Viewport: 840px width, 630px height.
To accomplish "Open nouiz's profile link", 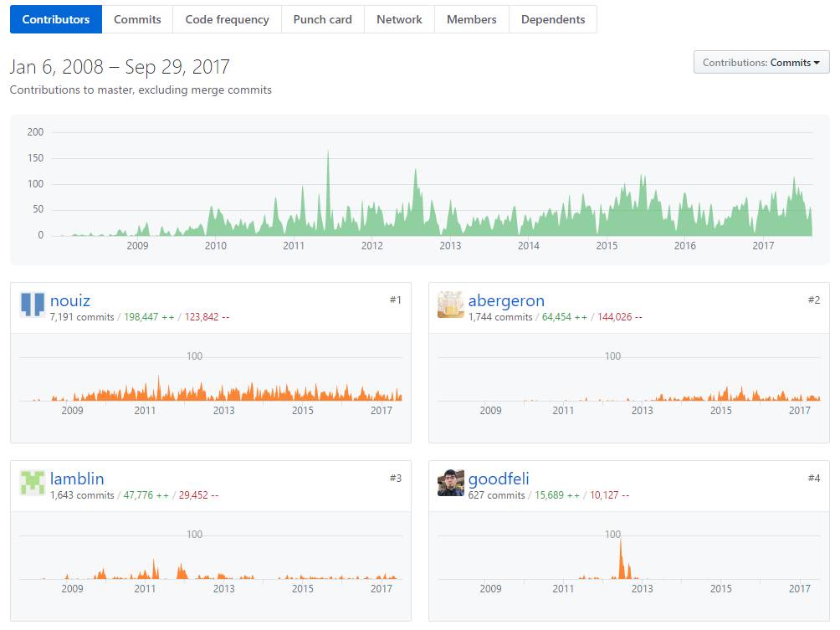I will coord(70,300).
